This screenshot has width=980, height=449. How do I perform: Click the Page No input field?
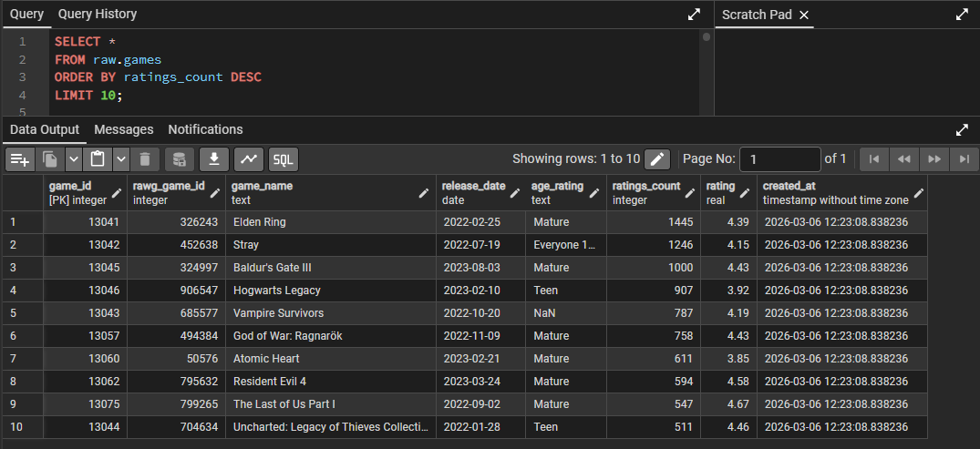(780, 159)
